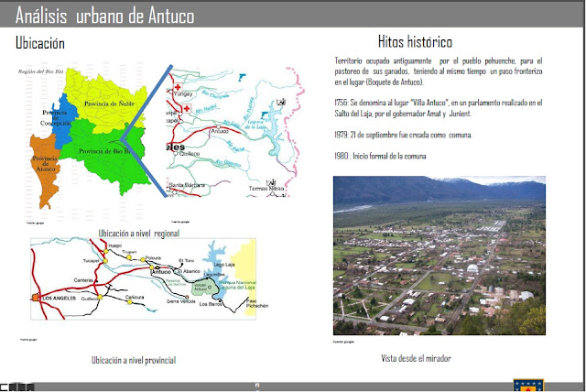Click the red cross icon next to Yungay
This screenshot has width=586, height=392.
pyautogui.click(x=178, y=87)
